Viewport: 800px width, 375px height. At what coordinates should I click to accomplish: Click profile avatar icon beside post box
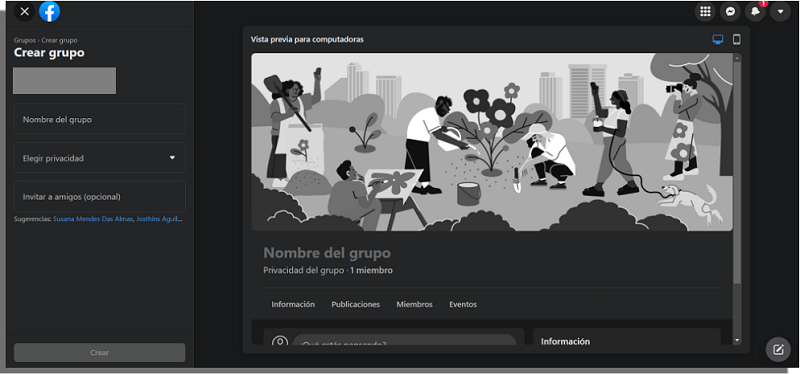[280, 342]
